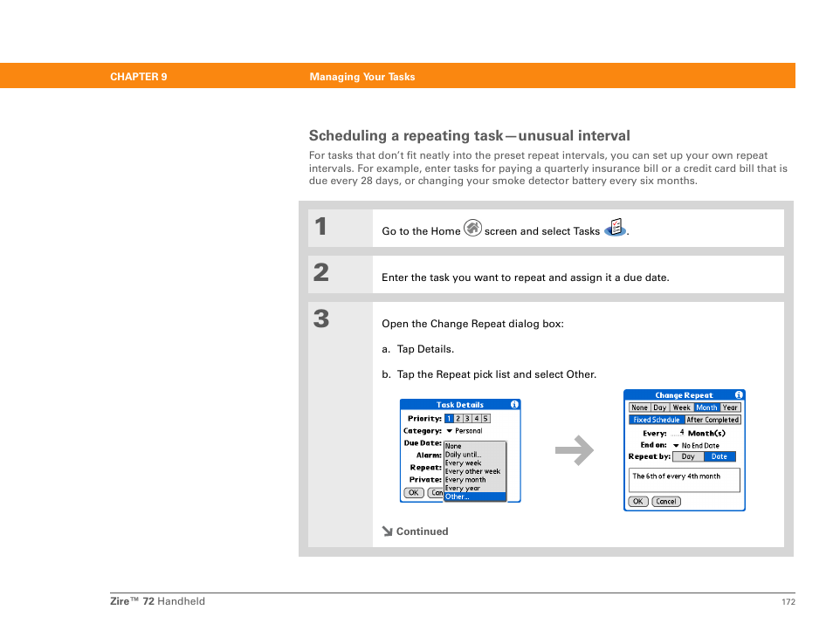Switch to None tab in Change Repeat
The image size is (833, 644).
coord(640,408)
